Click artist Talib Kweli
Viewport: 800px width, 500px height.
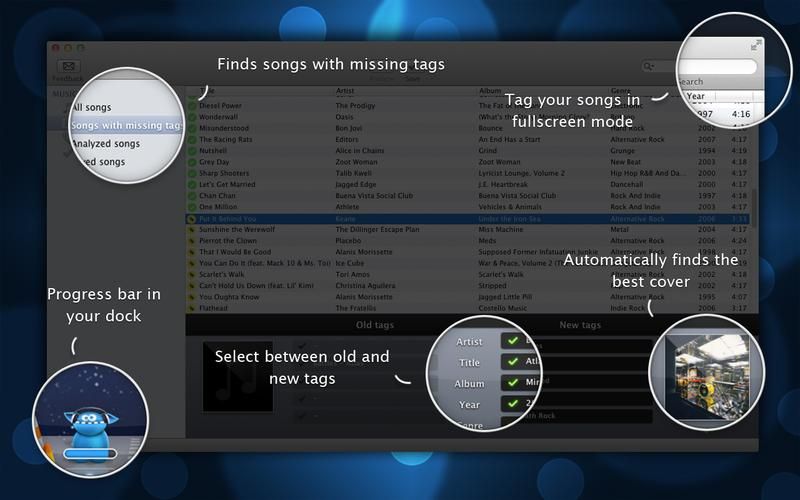tap(354, 173)
